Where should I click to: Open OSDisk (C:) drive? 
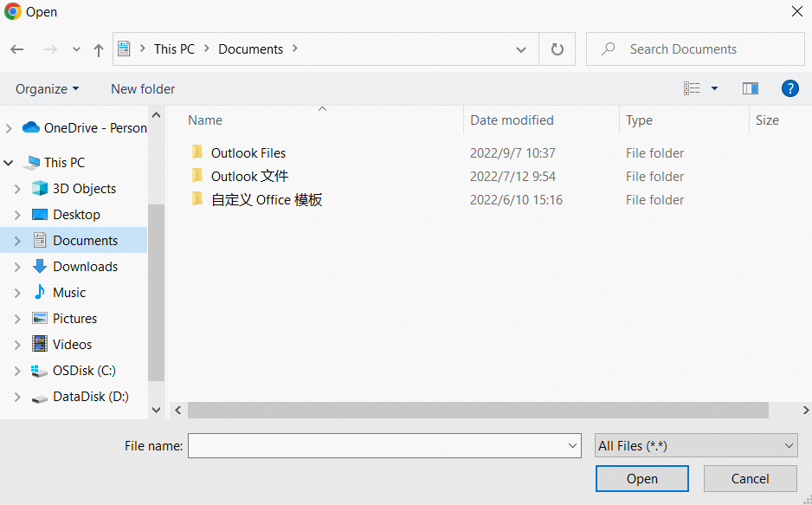tap(84, 371)
